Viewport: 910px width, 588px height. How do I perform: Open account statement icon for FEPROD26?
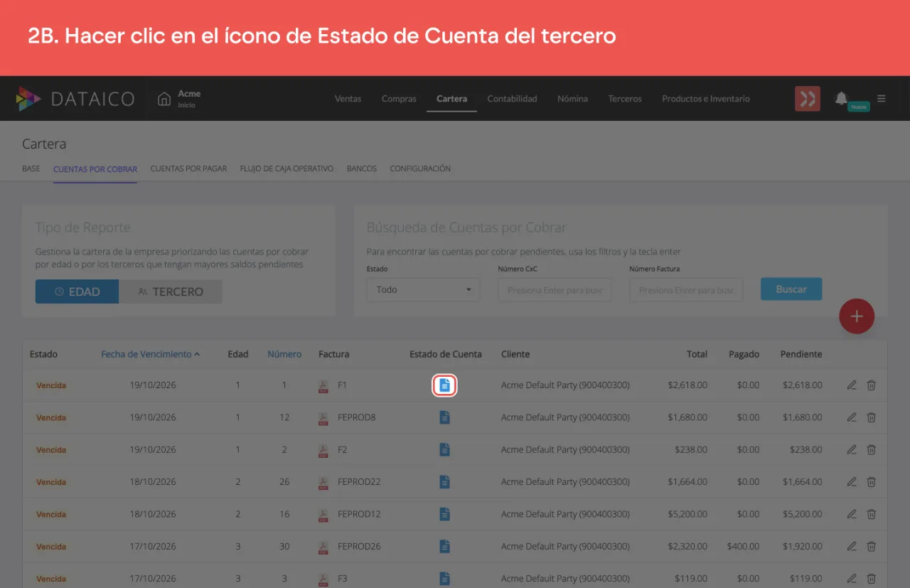[444, 546]
